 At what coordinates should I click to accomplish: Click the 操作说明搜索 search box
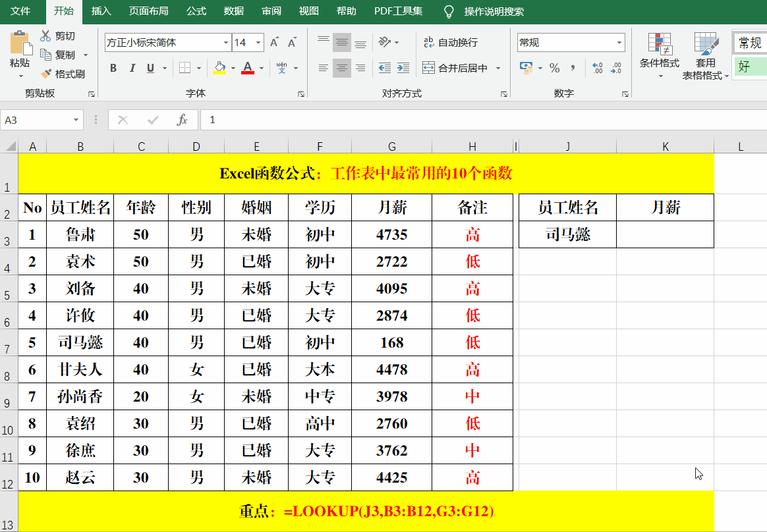tap(494, 11)
